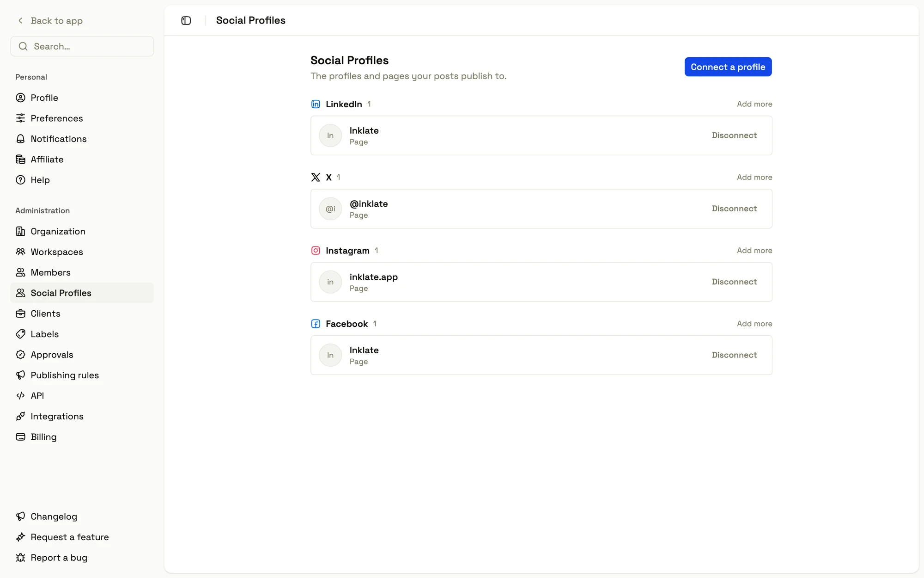The height and width of the screenshot is (578, 924).
Task: Open the Changelog link
Action: (x=82, y=517)
